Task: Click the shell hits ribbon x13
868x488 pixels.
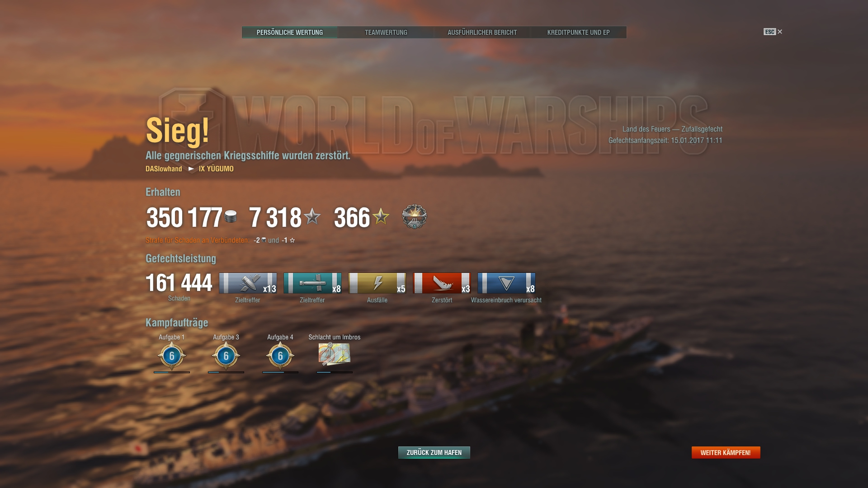Action: tap(248, 283)
